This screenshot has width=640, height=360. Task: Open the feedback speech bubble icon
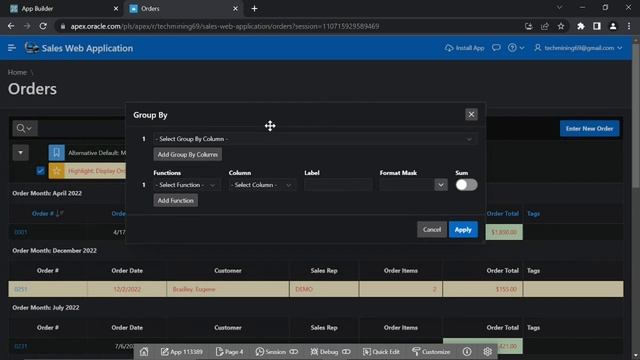click(x=496, y=48)
